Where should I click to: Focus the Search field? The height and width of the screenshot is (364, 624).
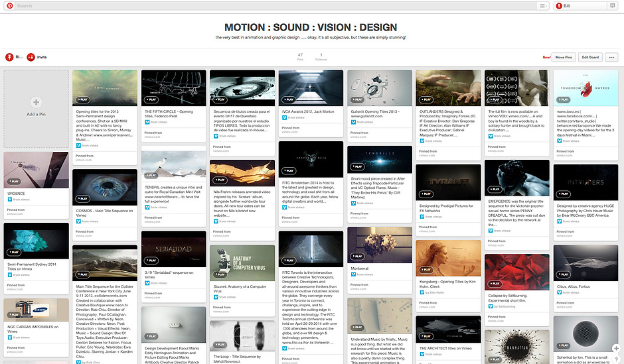[x=275, y=6]
